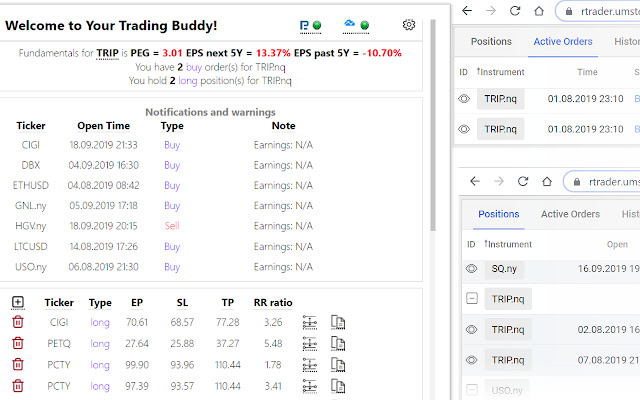Click the USO.ny ticker in notifications
This screenshot has width=640, height=400.
point(31,267)
